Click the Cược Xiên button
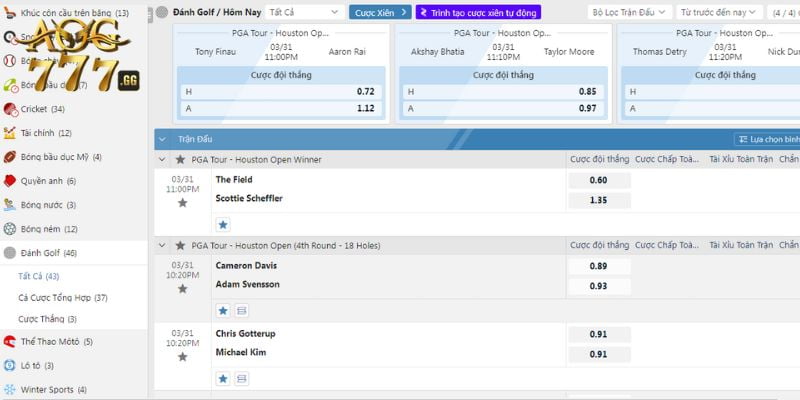This screenshot has width=800, height=400. (379, 12)
